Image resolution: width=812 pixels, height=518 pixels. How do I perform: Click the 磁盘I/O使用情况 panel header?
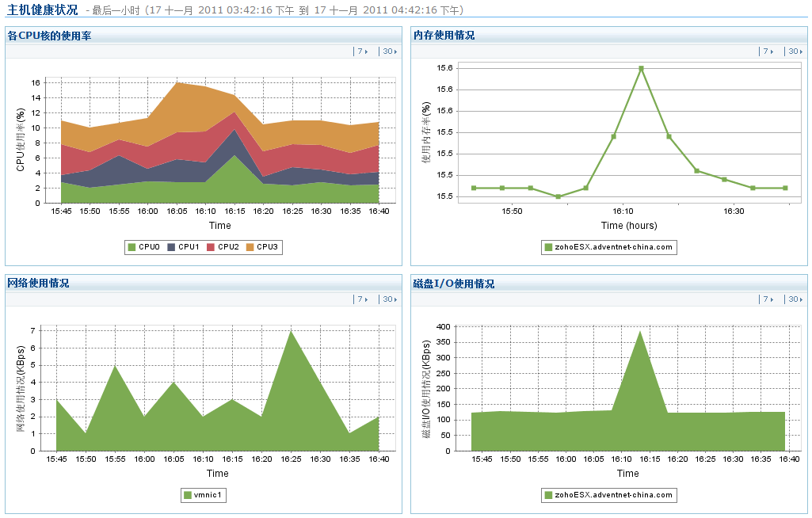tap(454, 284)
